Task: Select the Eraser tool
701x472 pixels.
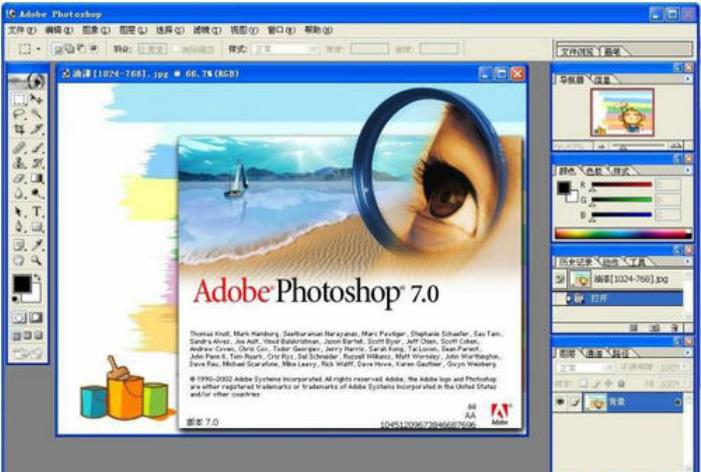Action: 19,178
